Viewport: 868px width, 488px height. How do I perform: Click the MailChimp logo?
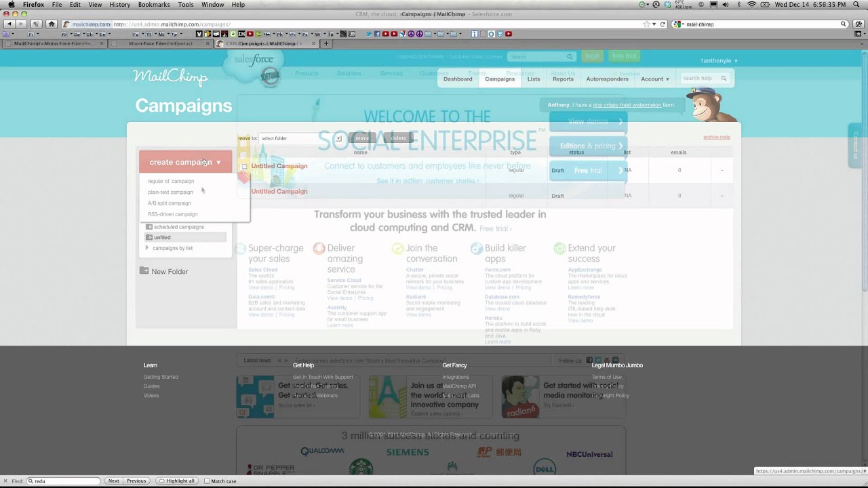[170, 77]
